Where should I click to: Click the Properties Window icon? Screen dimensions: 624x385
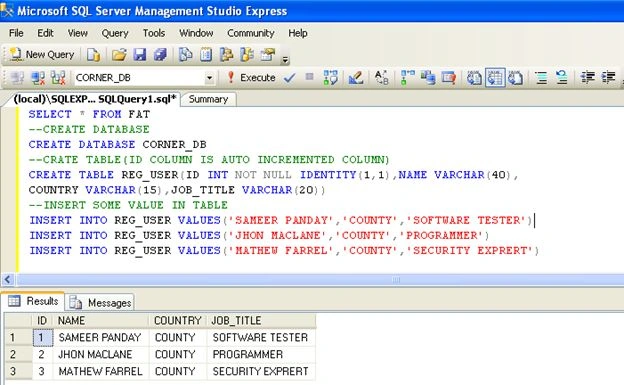coord(268,55)
